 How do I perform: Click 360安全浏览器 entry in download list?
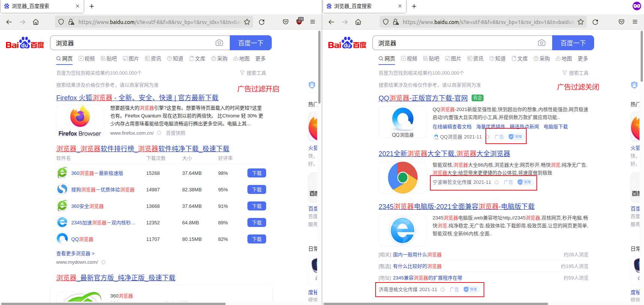click(x=87, y=206)
